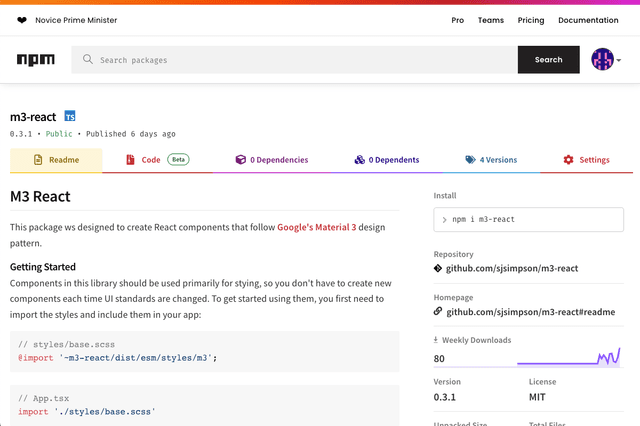This screenshot has height=426, width=640.
Task: Expand the dropdown arrow beside the avatar
Action: click(619, 60)
